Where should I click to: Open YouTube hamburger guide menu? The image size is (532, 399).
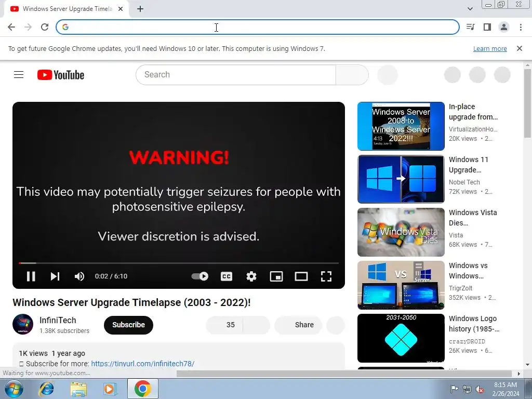19,75
